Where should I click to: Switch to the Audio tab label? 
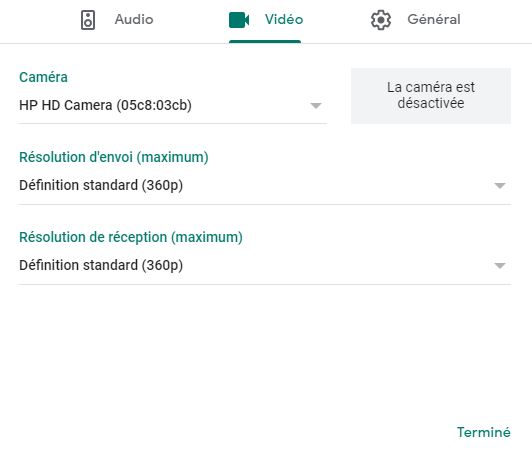(x=134, y=19)
